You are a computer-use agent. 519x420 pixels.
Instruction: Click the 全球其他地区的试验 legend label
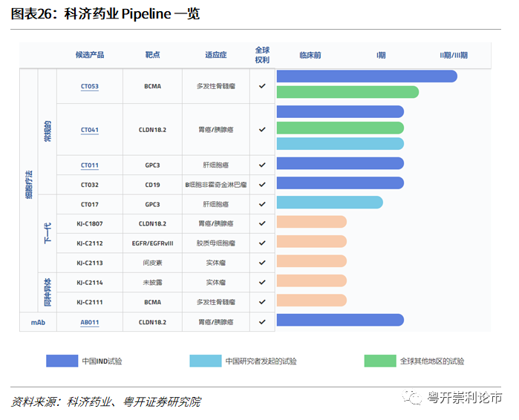432,361
